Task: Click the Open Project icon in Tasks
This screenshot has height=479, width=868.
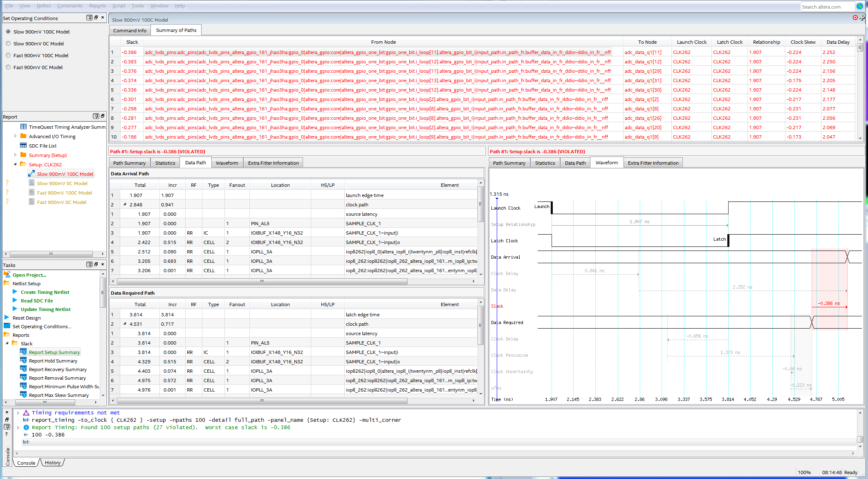Action: tap(7, 275)
